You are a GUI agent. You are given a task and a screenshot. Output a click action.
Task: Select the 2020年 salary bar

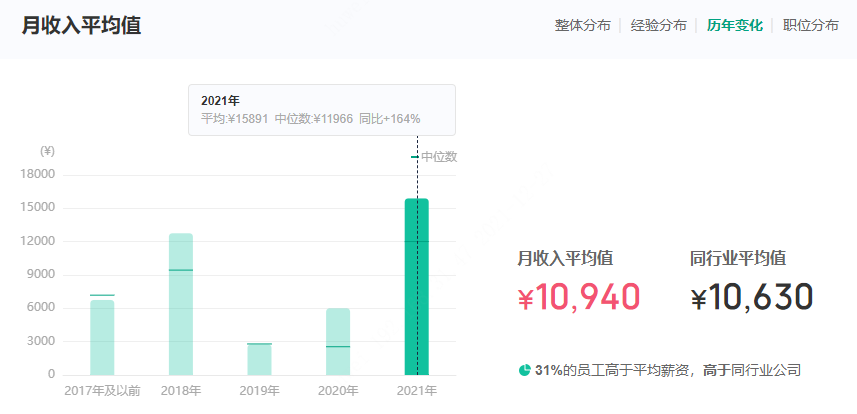338,342
